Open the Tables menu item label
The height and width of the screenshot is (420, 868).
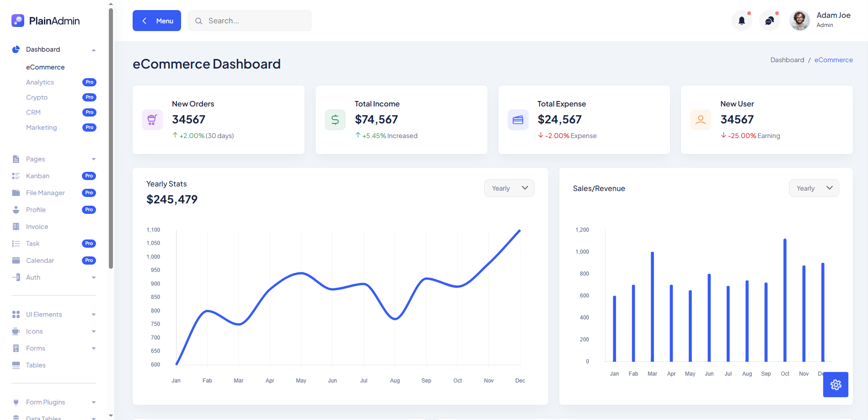click(36, 365)
